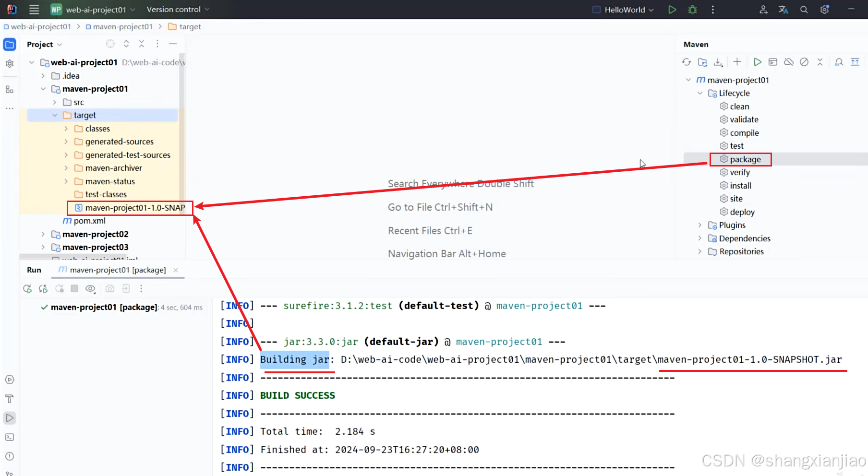
Task: Expand Maven Repositories node
Action: (x=699, y=251)
